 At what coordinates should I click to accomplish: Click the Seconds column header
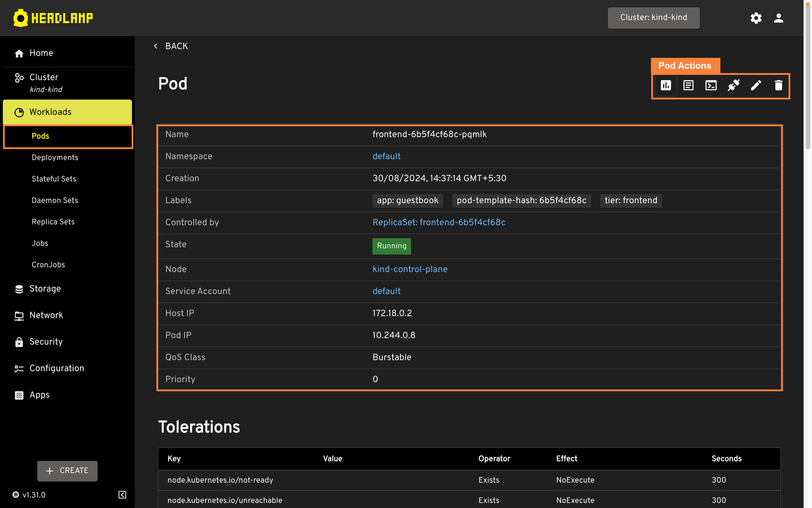pyautogui.click(x=726, y=459)
